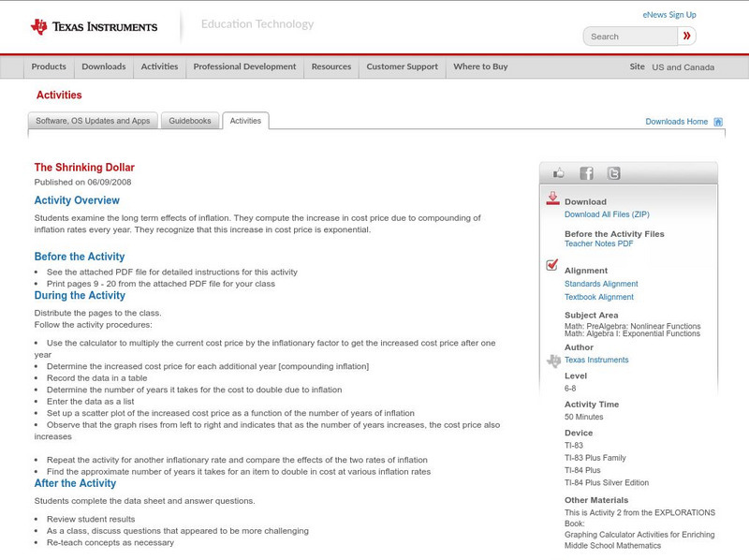Image resolution: width=749 pixels, height=560 pixels.
Task: Open the US and Canada site selector
Action: click(x=683, y=67)
